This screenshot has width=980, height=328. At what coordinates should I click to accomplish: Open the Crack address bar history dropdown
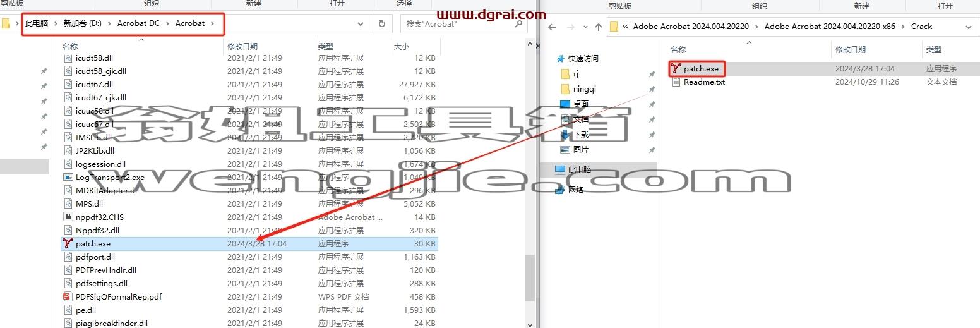[969, 27]
